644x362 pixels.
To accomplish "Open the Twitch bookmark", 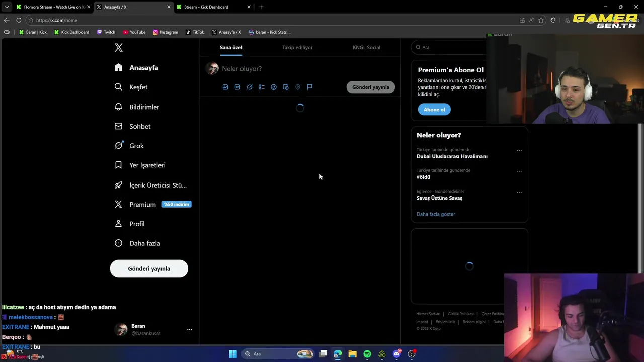I will click(x=106, y=32).
